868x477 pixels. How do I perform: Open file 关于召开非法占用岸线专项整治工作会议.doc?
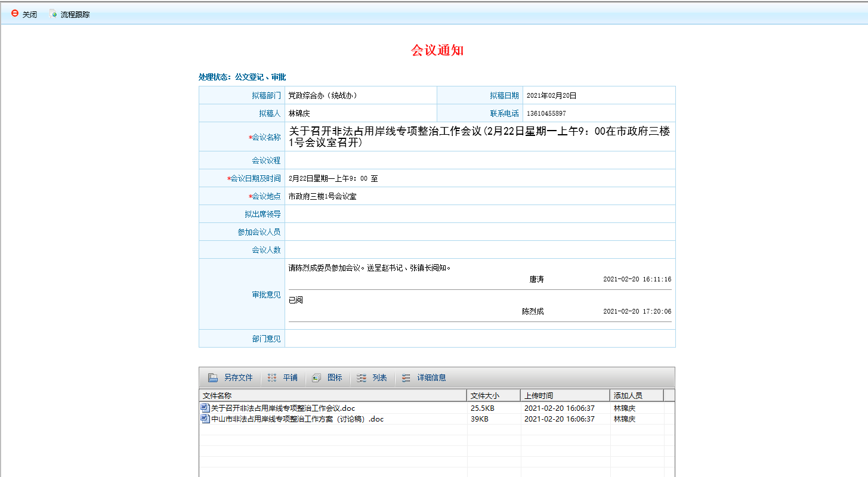(x=283, y=408)
